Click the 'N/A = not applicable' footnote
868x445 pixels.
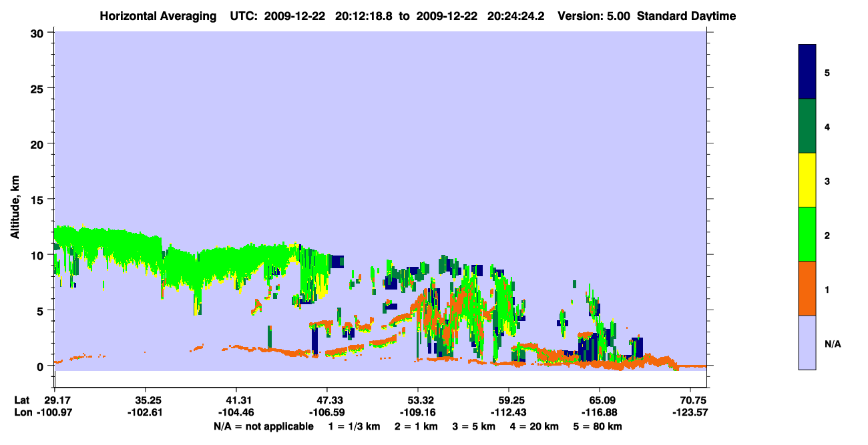click(x=263, y=426)
